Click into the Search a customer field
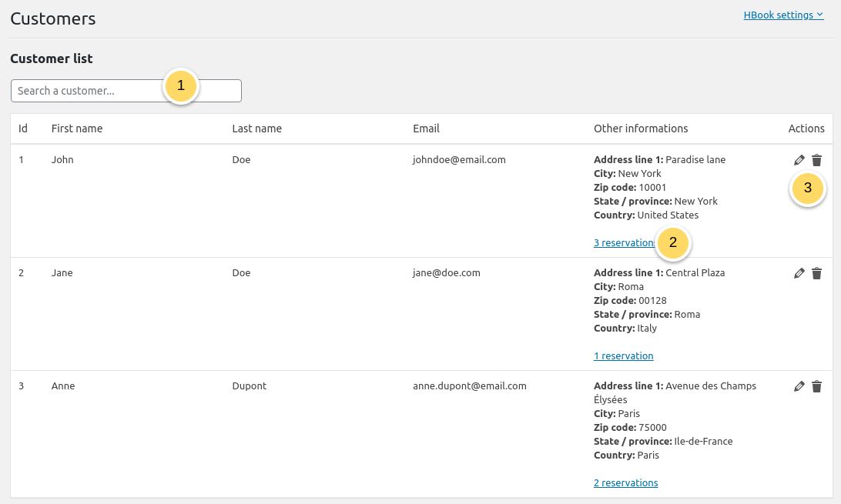 (126, 91)
